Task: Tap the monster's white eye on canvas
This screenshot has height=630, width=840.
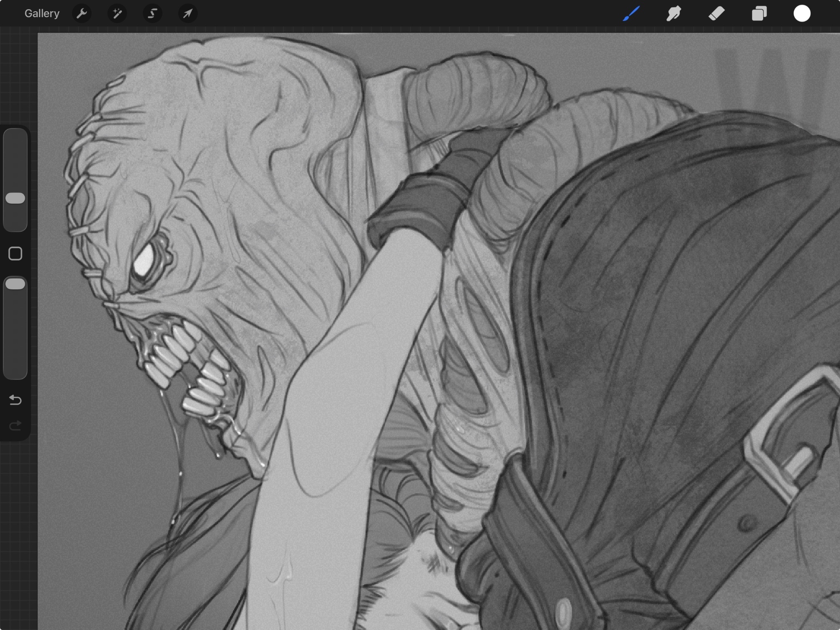Action: pos(144,260)
